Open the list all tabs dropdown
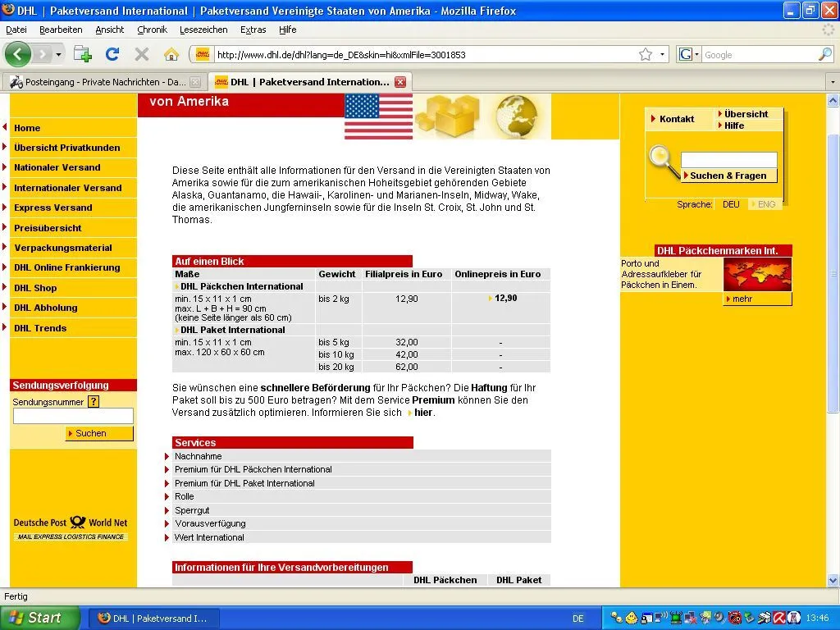Viewport: 840px width, 630px height. tap(832, 82)
